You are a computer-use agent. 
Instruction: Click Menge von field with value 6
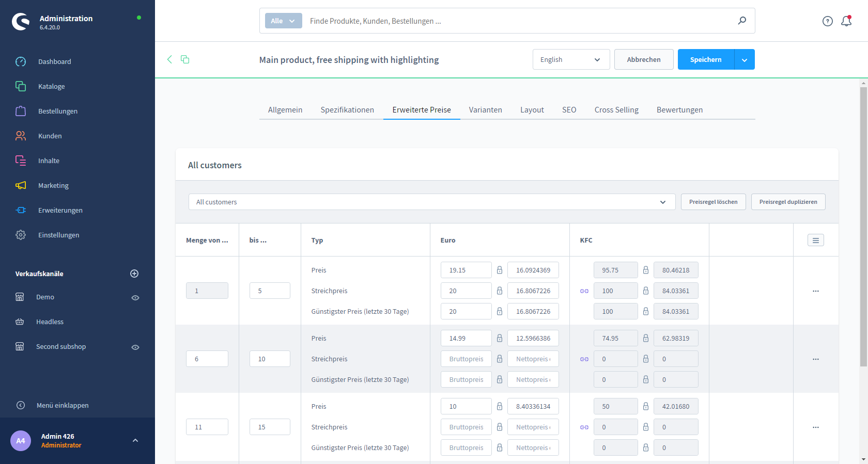coord(207,359)
